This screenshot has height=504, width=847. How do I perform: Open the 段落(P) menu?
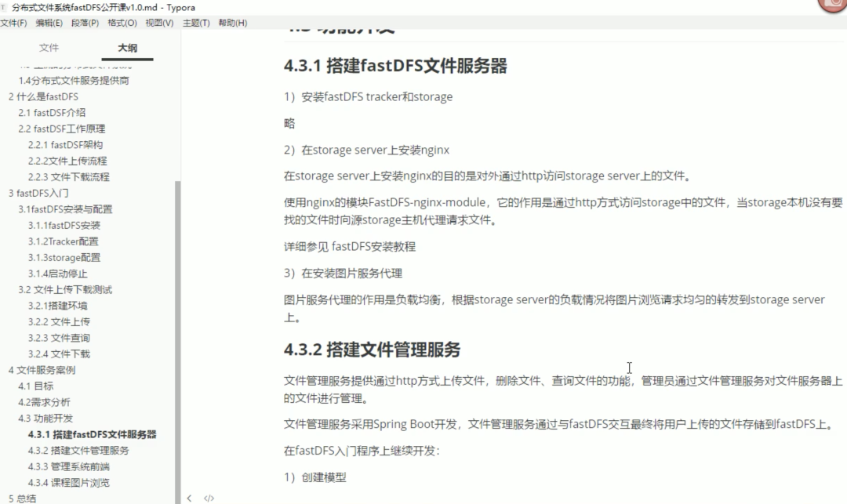click(85, 23)
